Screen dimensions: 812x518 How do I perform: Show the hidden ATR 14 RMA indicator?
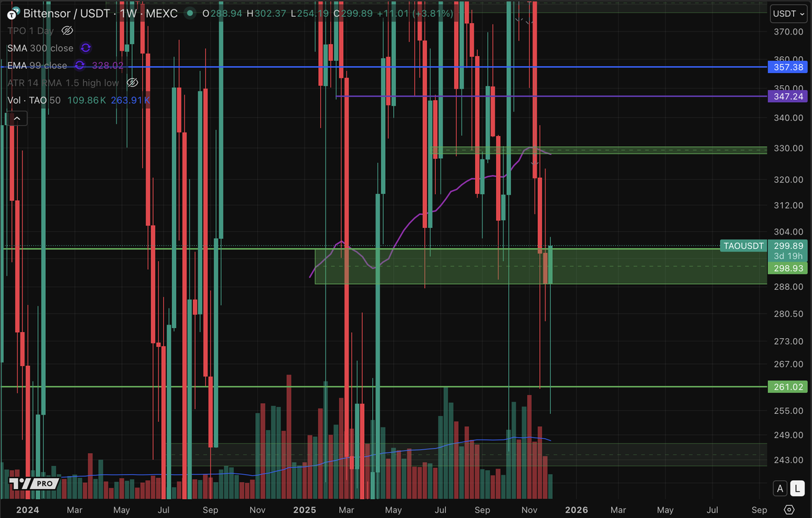pos(133,83)
